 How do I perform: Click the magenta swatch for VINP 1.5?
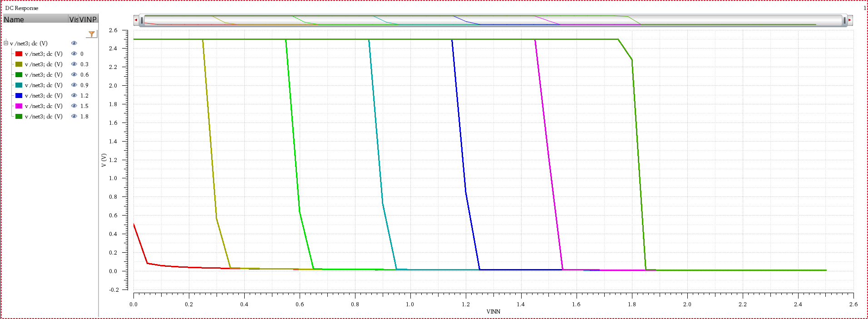[x=19, y=106]
